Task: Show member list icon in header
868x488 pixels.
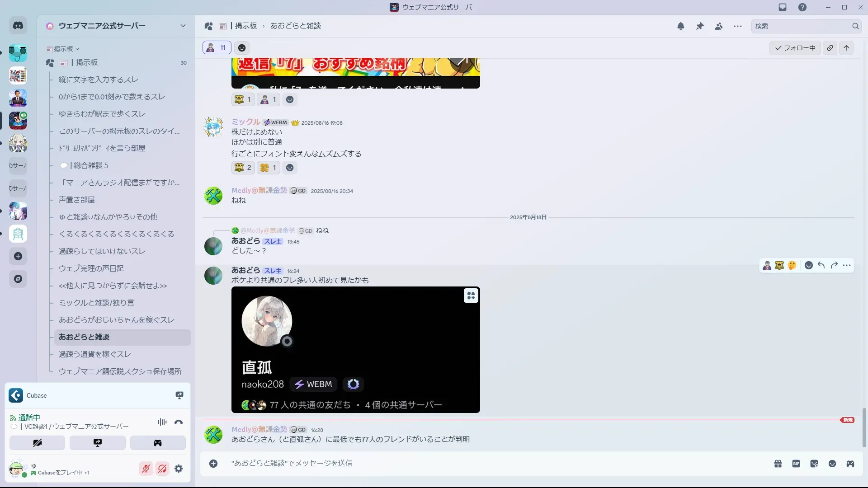Action: coord(719,26)
